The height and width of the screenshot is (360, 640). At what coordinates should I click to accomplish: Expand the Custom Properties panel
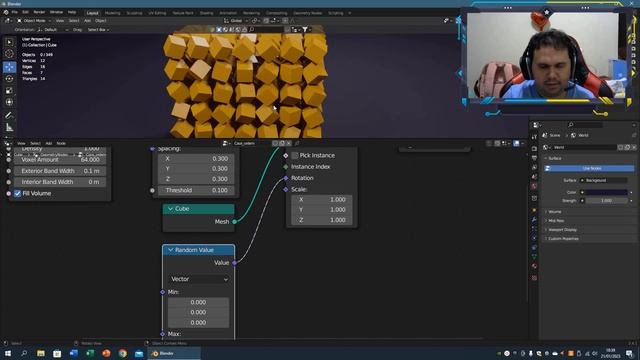[x=563, y=239]
